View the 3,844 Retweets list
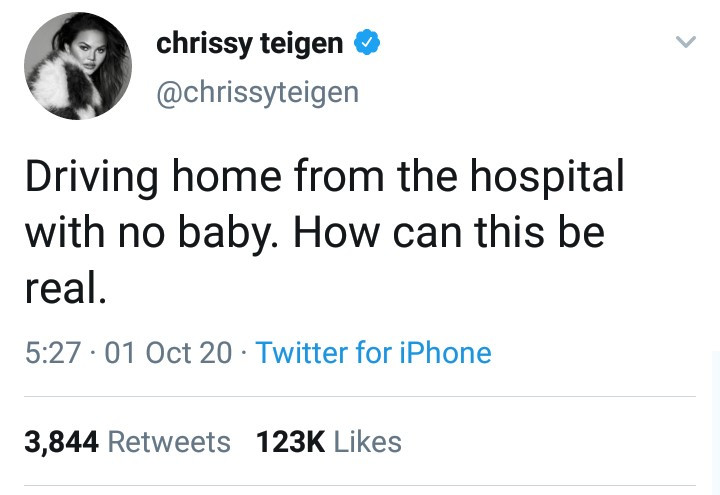Screen dimensions: 720x495 [x=127, y=442]
